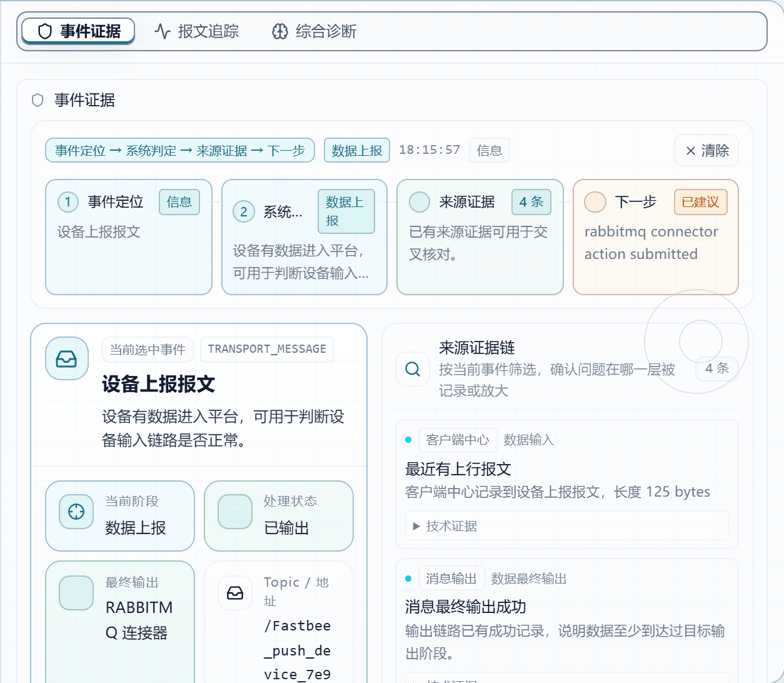Click the 数据上报 tag next to timestamp
This screenshot has width=784, height=683.
click(357, 151)
